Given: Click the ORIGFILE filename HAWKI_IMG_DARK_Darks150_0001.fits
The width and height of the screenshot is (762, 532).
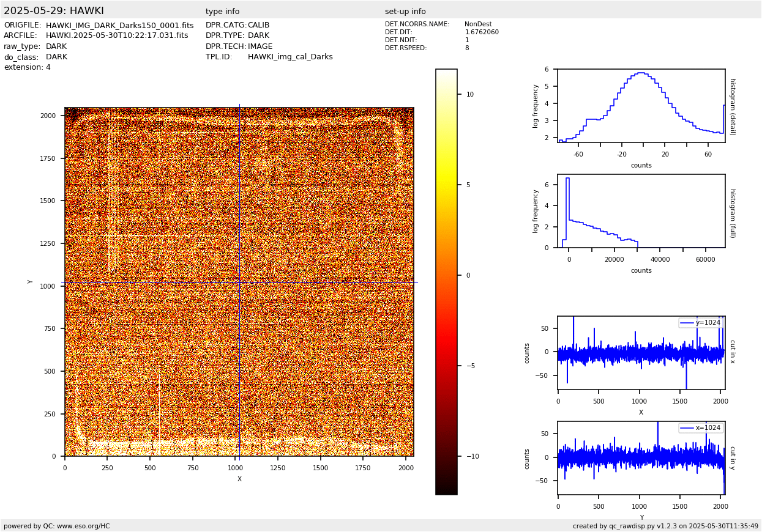Looking at the screenshot, I should pos(119,26).
